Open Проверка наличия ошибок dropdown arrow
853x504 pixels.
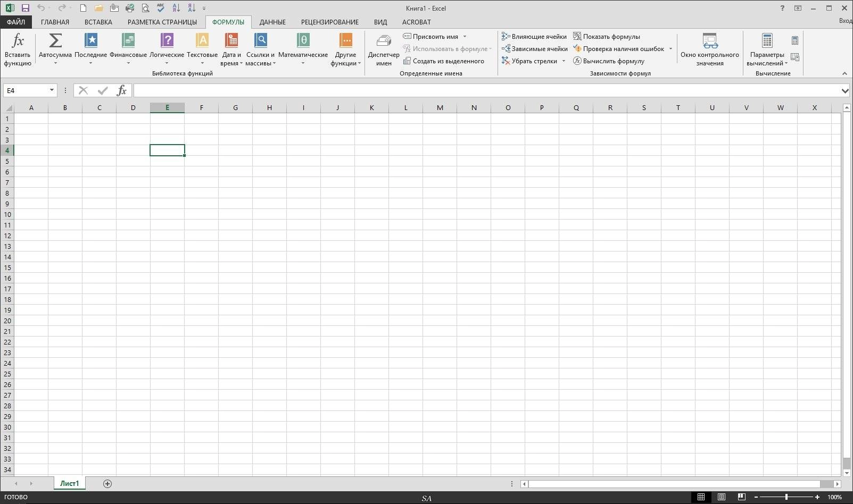click(670, 49)
